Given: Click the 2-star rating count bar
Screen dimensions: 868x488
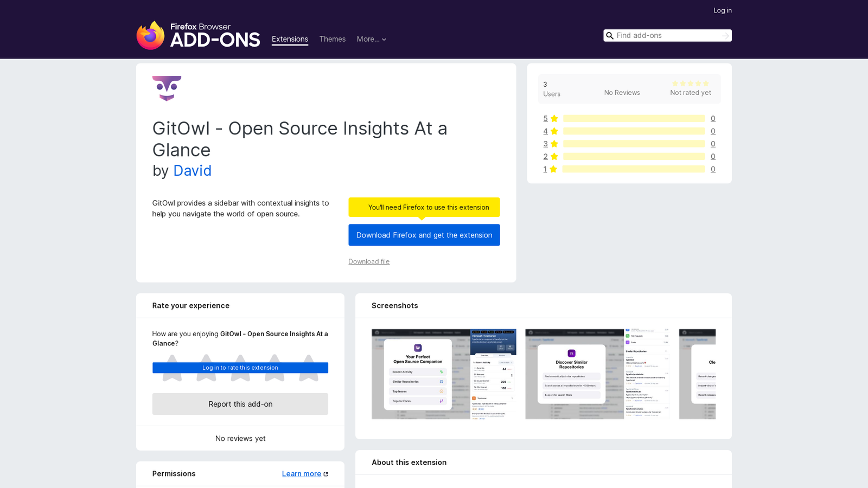Looking at the screenshot, I should pyautogui.click(x=634, y=157).
